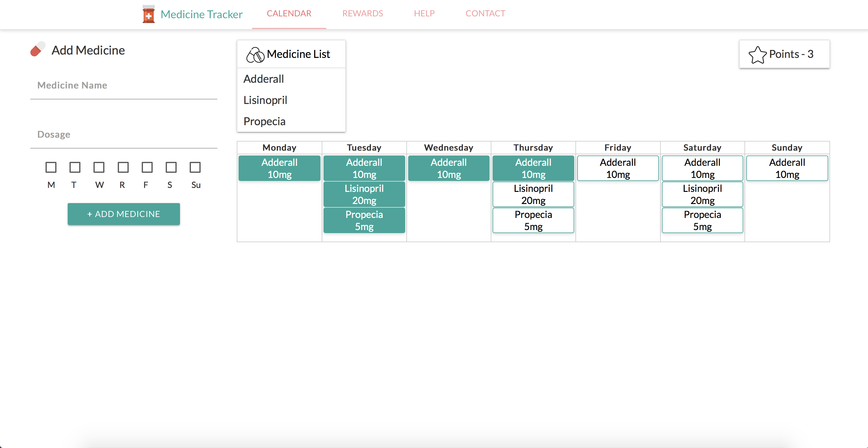868x448 pixels.
Task: Unmark Tuesday's Propecia 5mg dose
Action: coord(364,220)
